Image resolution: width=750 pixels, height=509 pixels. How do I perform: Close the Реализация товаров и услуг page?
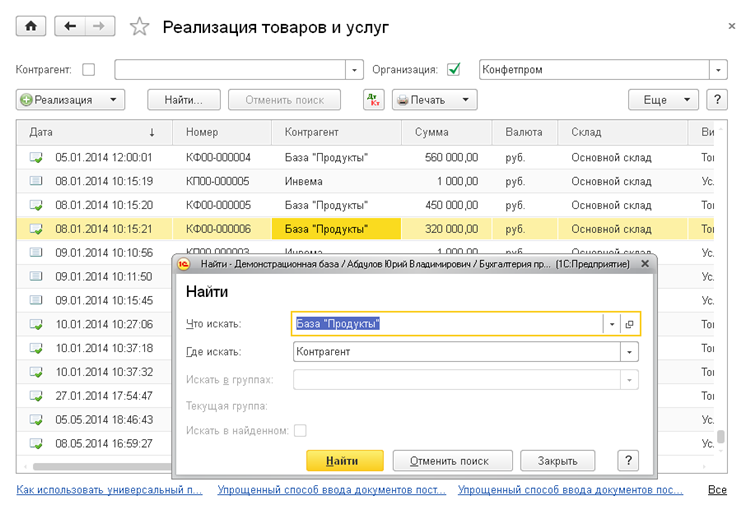[x=731, y=26]
